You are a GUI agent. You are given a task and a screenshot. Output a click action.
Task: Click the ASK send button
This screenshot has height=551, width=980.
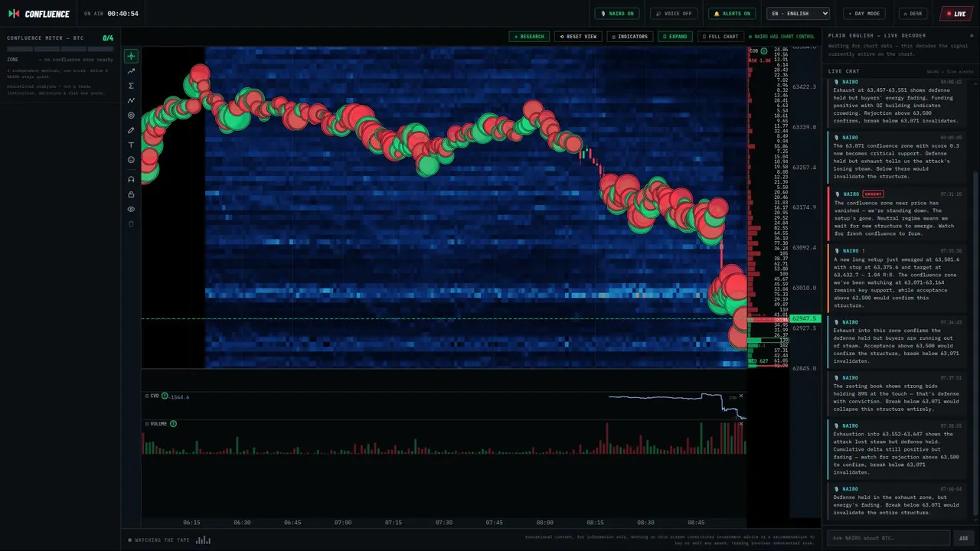click(964, 538)
